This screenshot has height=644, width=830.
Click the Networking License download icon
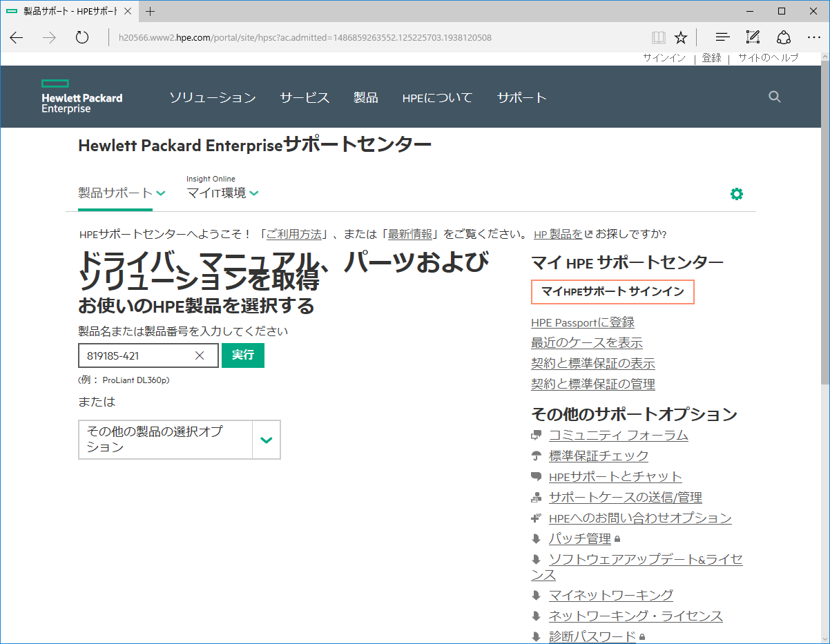pos(536,616)
